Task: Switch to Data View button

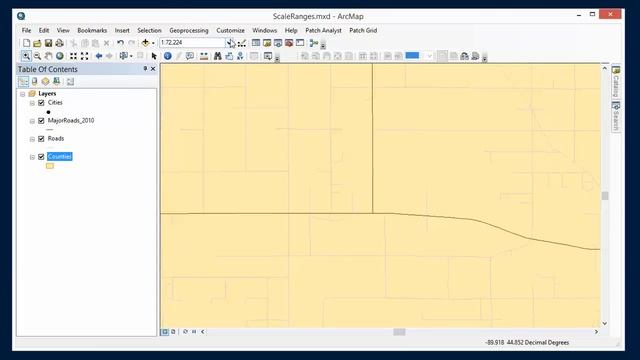Action: (165, 332)
